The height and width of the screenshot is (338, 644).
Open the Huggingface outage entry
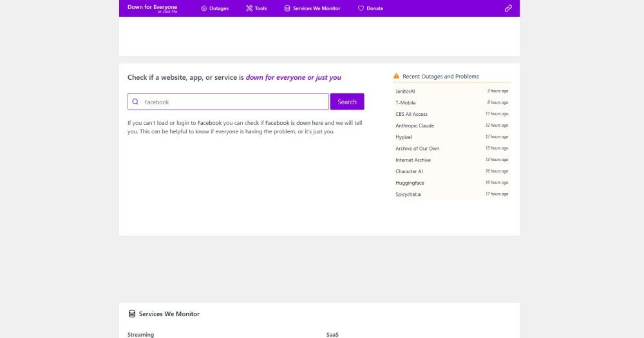click(410, 183)
